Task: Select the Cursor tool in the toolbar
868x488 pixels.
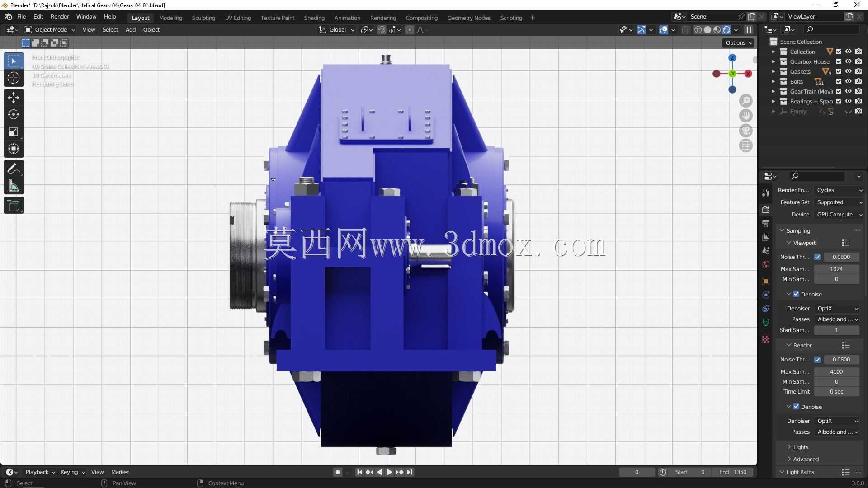Action: click(x=14, y=78)
